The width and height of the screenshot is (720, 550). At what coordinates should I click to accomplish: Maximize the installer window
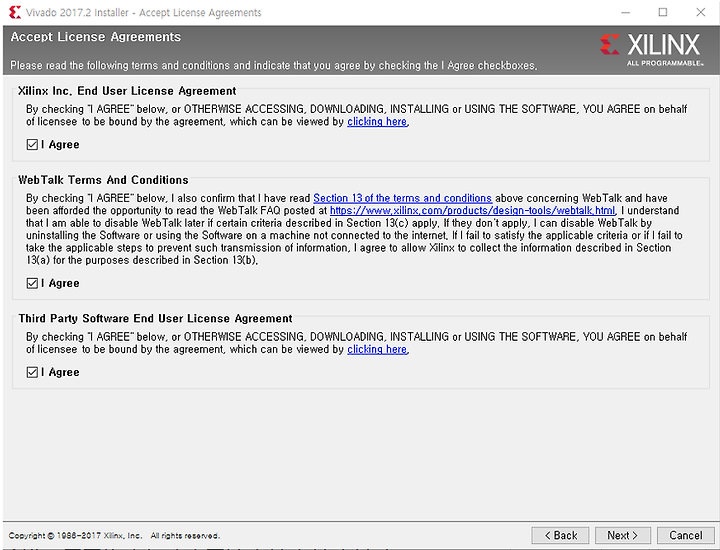click(663, 12)
